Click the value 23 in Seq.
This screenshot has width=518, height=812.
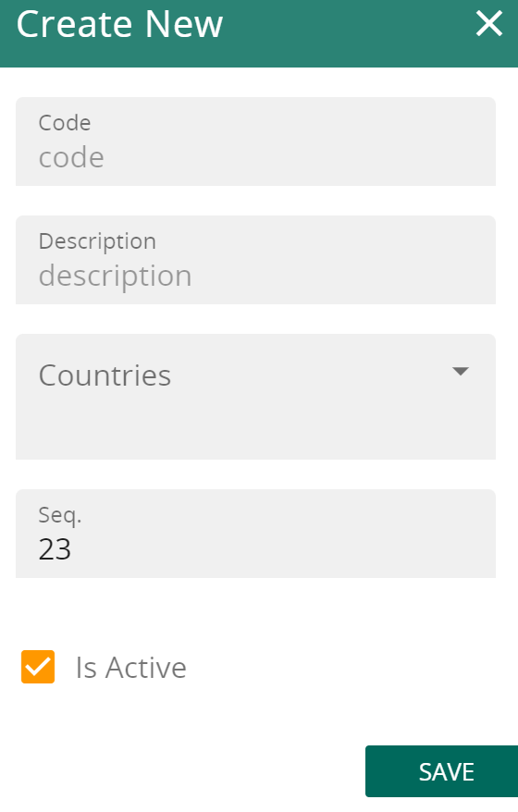pos(55,549)
